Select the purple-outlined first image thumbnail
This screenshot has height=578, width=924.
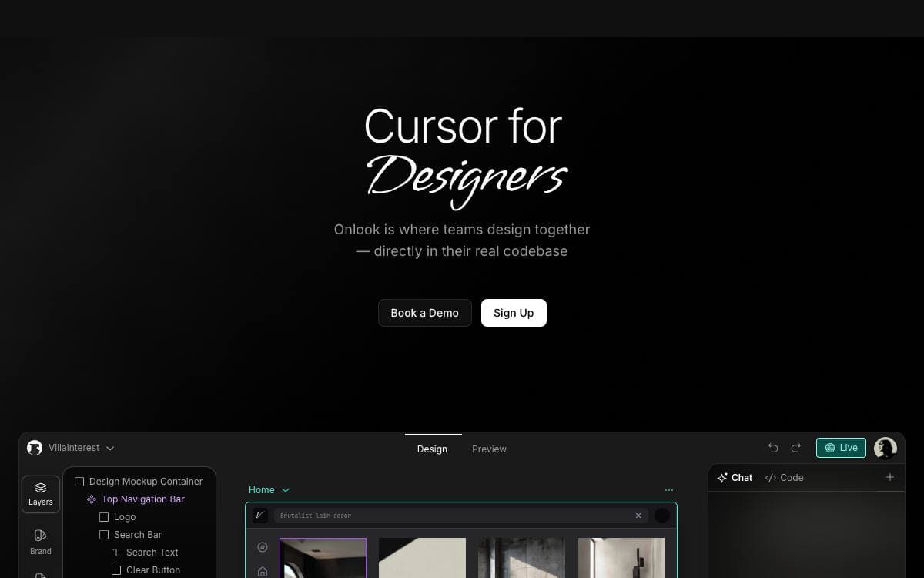[x=323, y=558]
